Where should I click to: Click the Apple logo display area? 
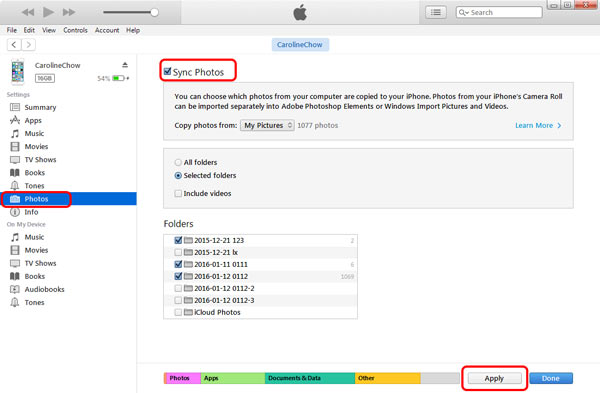[x=300, y=12]
